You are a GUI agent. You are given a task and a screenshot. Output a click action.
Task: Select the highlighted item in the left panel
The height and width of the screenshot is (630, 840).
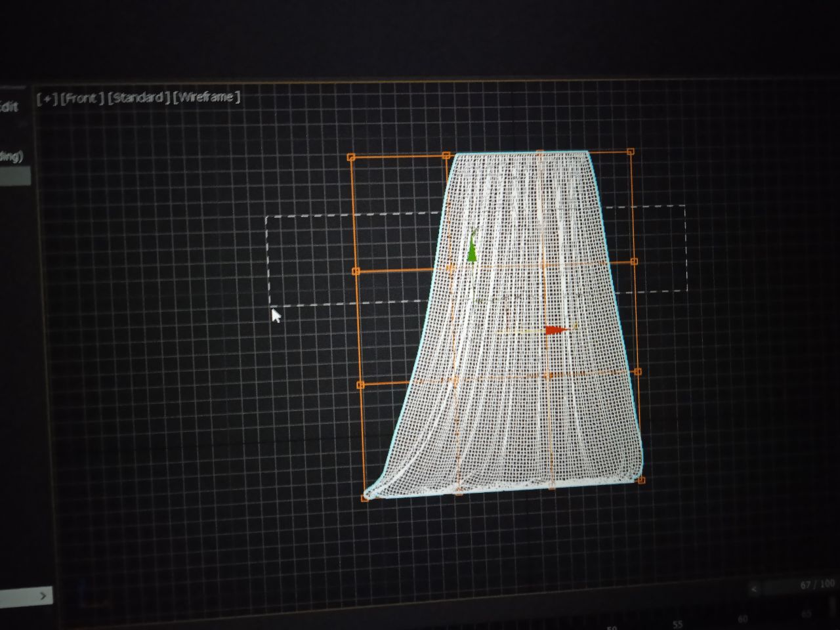(14, 176)
